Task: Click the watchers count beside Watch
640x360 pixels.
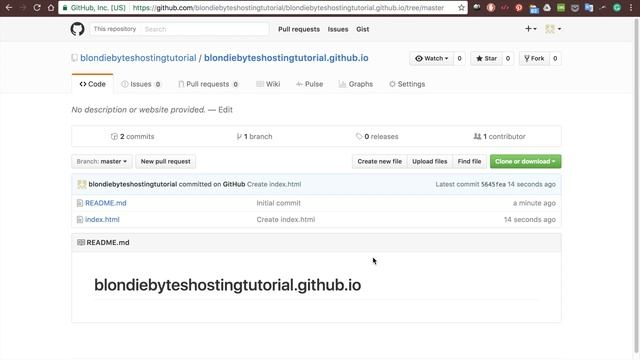Action: tap(459, 58)
